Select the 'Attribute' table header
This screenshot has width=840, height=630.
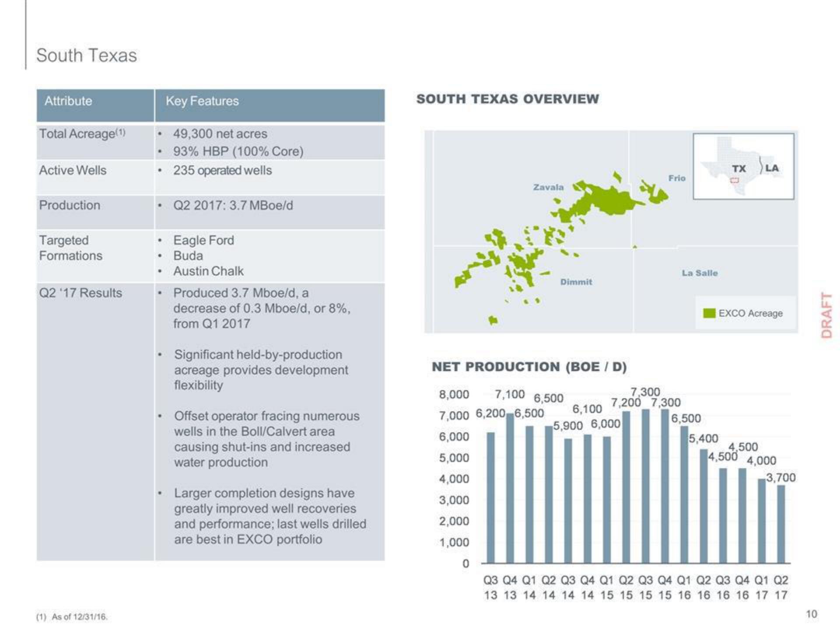point(68,101)
